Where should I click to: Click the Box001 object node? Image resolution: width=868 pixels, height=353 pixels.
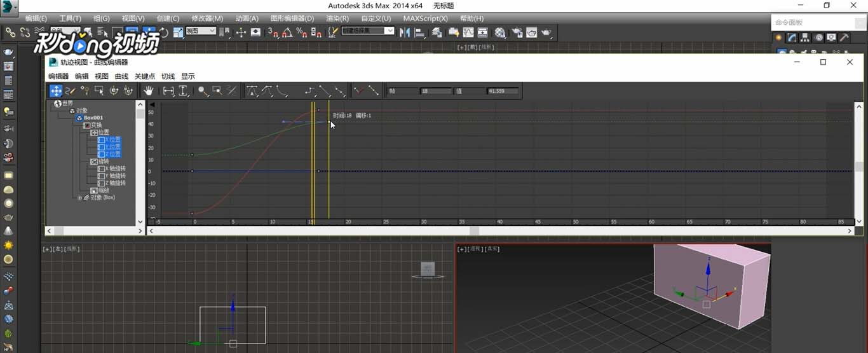(x=93, y=118)
